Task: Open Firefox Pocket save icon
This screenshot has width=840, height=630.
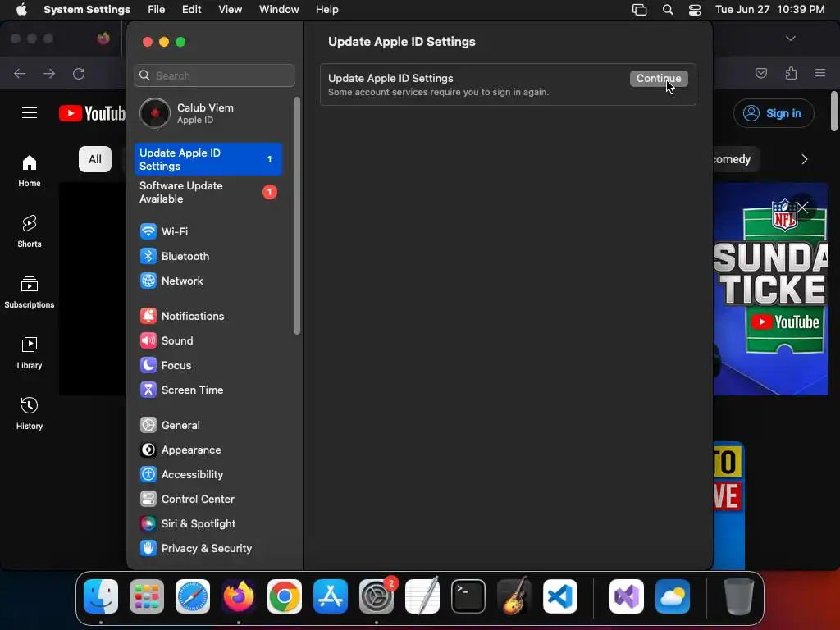Action: point(760,73)
